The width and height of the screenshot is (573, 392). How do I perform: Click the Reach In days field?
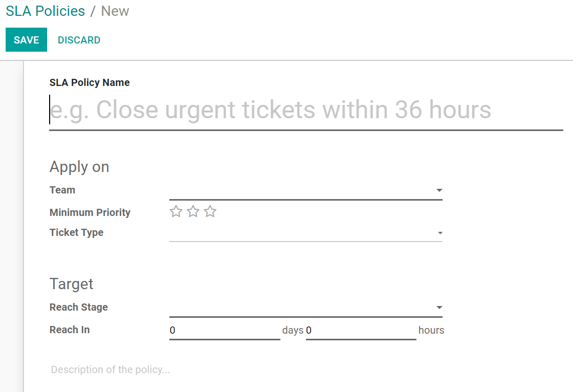coord(224,331)
